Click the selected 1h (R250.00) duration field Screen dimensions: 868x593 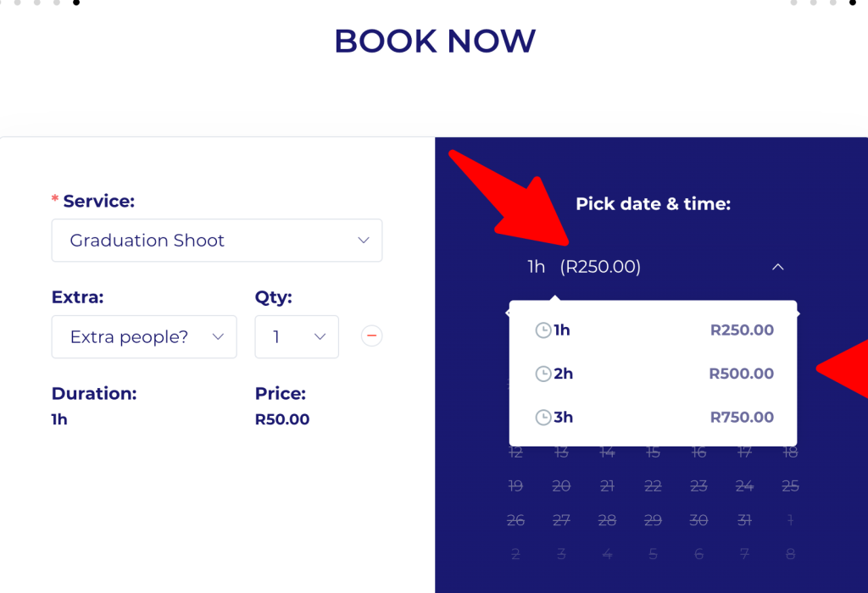pos(585,267)
